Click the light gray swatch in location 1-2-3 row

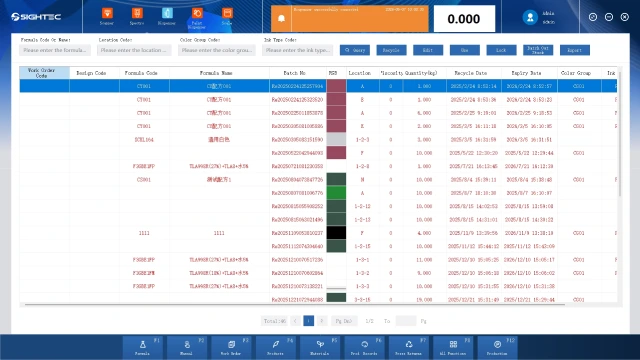336,140
